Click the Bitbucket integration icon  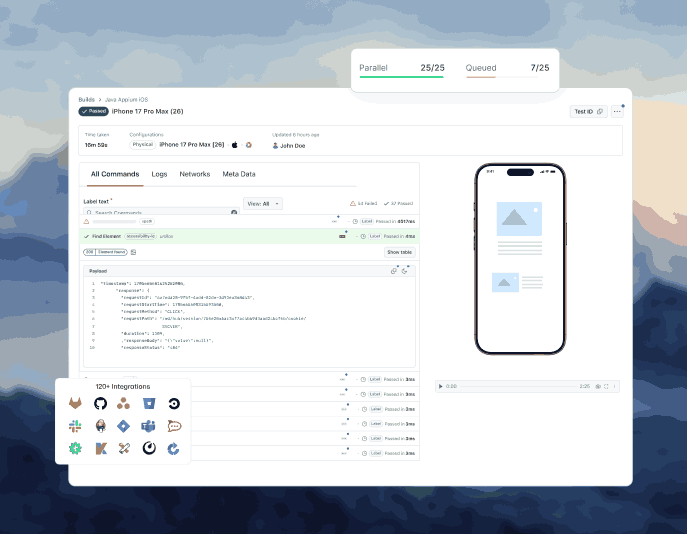pyautogui.click(x=149, y=403)
